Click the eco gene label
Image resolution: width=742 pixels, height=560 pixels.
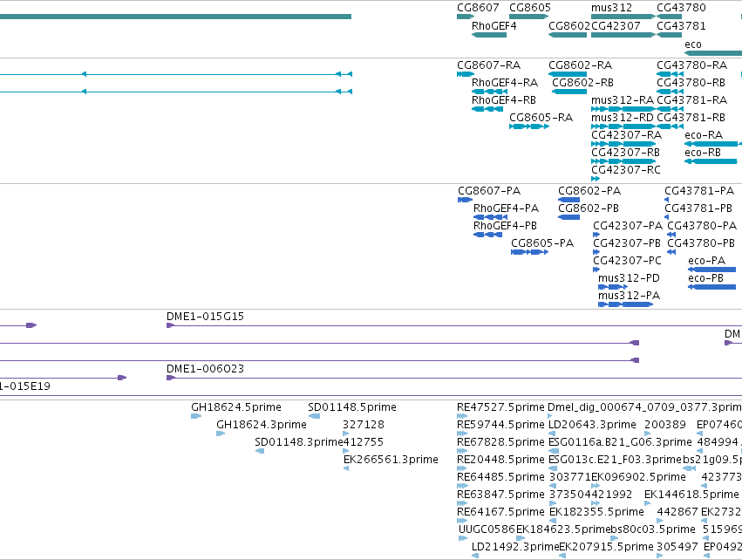click(x=693, y=44)
